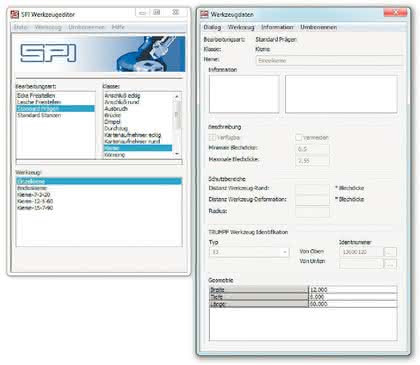Select 'Lasche Freistellen' in Bearbeitungsart list
Image resolution: width=420 pixels, height=365 pixels.
[39, 102]
